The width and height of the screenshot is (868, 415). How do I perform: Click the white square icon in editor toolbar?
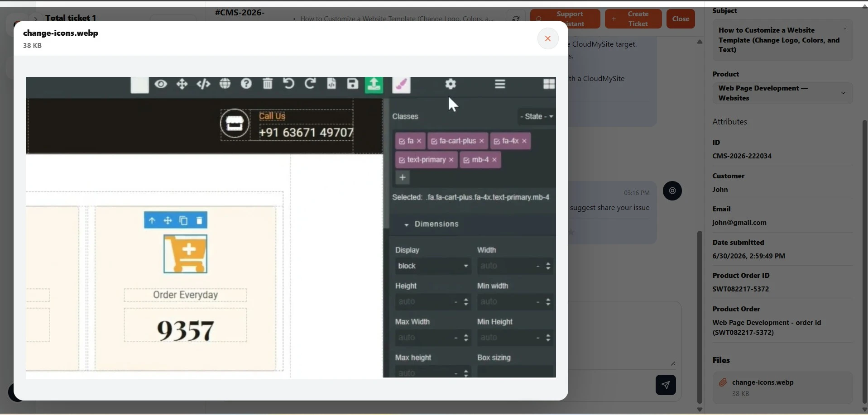click(139, 85)
